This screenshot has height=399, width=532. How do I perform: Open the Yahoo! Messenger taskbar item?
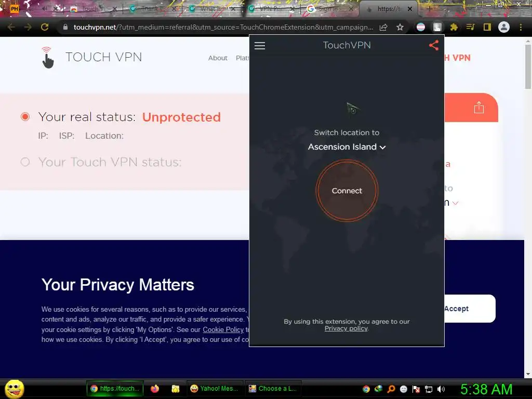pos(215,389)
